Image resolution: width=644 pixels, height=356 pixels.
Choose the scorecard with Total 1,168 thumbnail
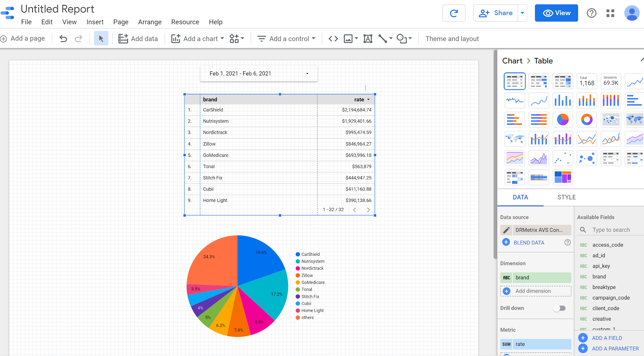587,81
